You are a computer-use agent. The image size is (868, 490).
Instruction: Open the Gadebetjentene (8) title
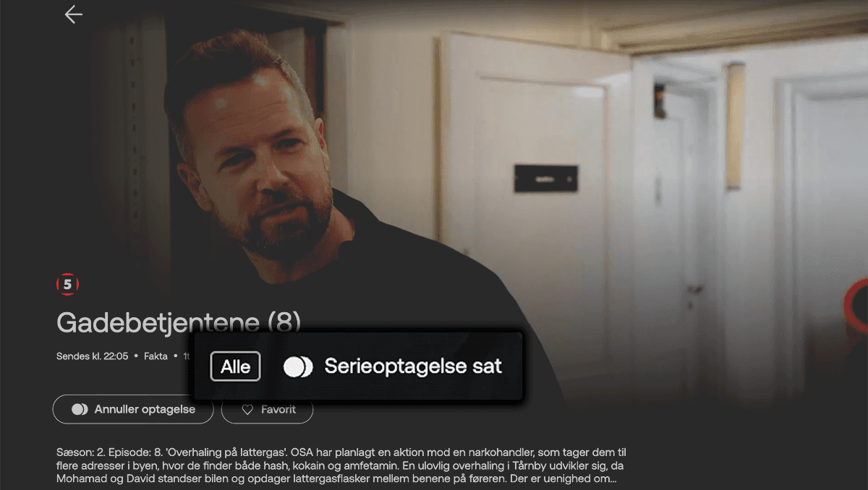[x=178, y=322]
